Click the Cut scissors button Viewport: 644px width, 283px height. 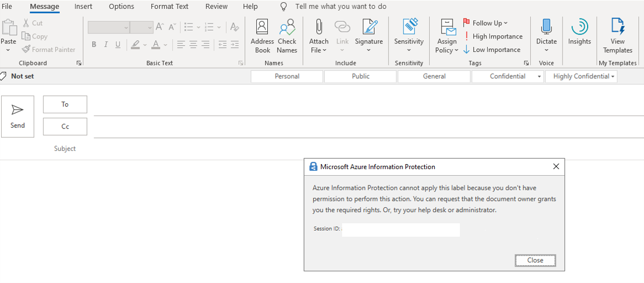coord(33,23)
